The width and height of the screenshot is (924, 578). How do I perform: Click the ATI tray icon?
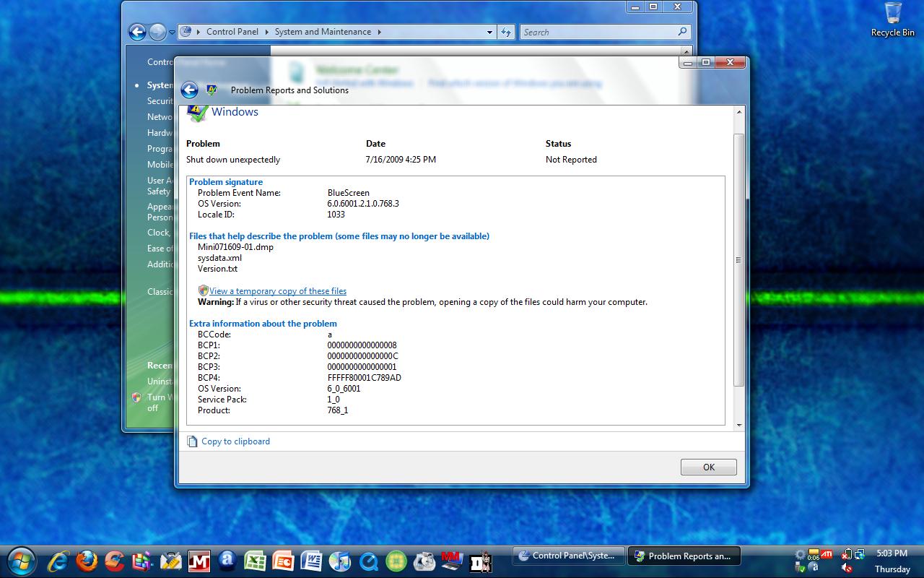coord(826,554)
